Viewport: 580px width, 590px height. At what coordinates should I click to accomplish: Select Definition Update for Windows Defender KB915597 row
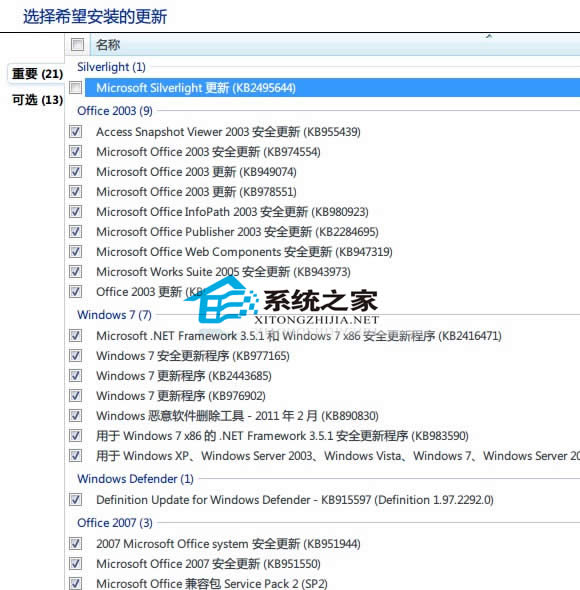(295, 500)
